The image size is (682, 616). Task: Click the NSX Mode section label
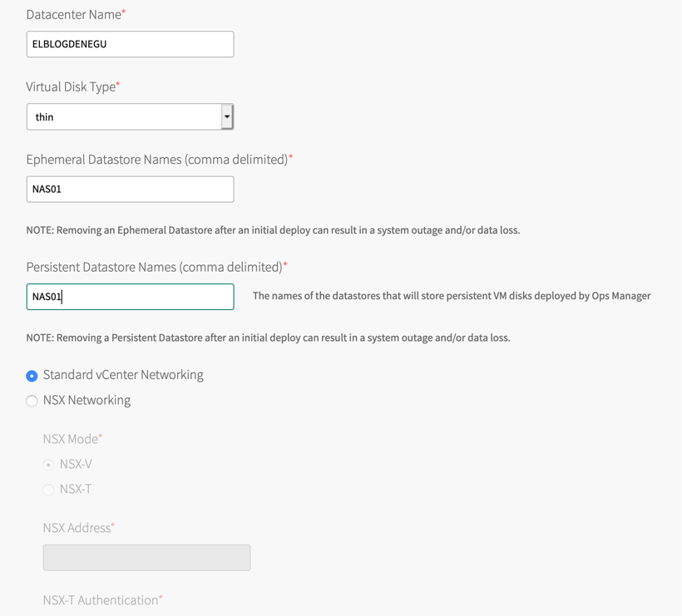point(68,438)
